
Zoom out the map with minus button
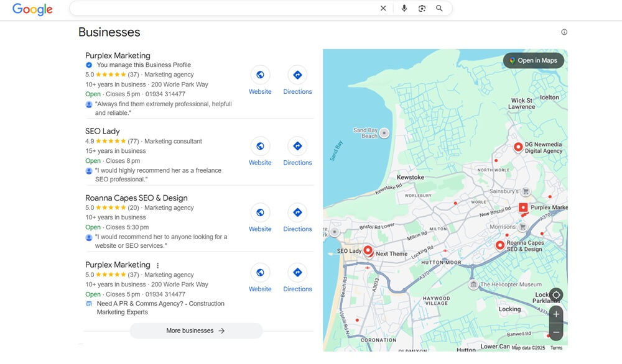pos(556,332)
